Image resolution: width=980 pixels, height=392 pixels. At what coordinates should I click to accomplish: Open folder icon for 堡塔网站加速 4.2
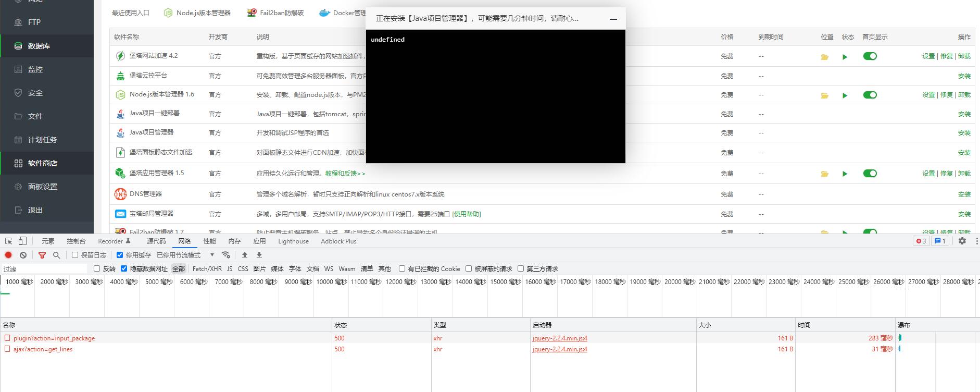tap(824, 57)
